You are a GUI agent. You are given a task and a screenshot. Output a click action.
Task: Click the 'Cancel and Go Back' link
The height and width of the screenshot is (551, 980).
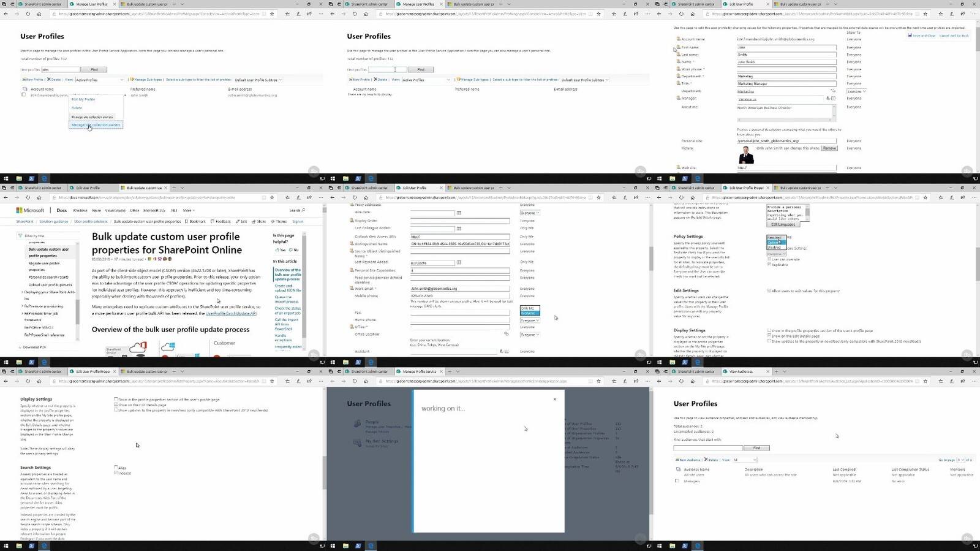[x=954, y=36]
